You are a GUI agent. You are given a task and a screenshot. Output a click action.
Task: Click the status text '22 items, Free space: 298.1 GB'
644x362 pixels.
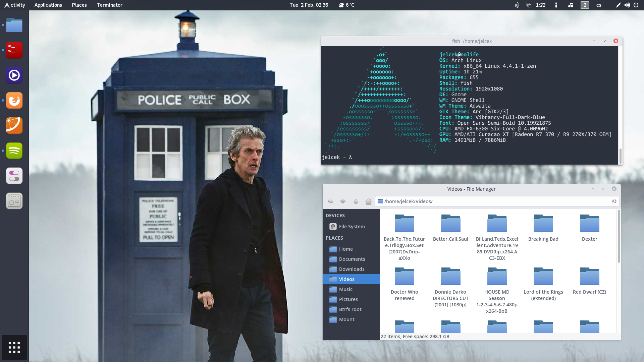[415, 337]
